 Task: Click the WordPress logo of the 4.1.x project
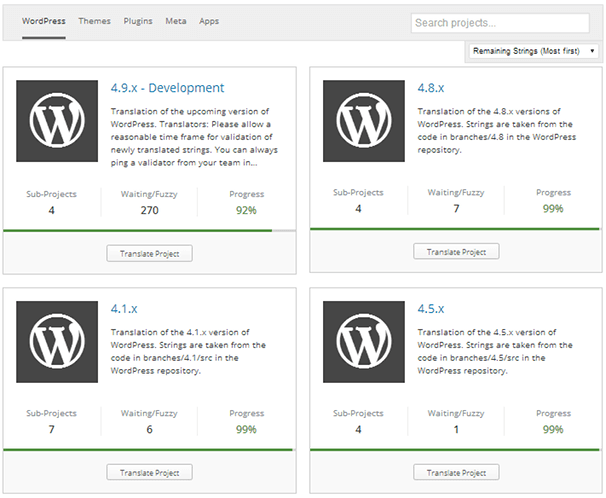(57, 342)
